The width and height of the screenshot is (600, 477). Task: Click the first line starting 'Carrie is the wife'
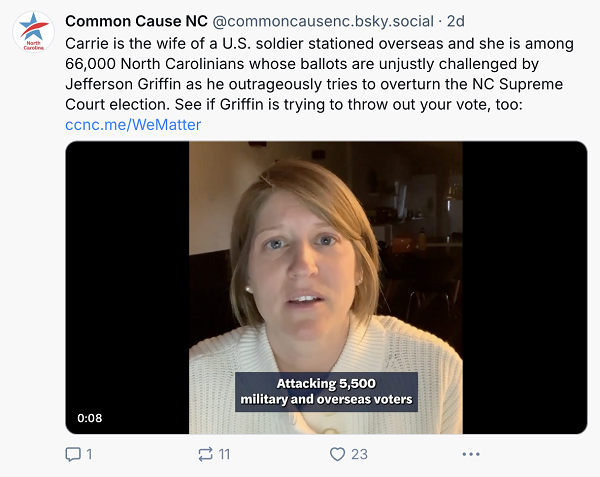320,45
